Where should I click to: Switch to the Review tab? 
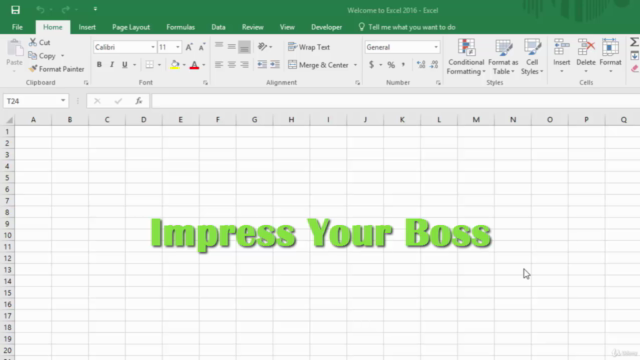point(253,27)
